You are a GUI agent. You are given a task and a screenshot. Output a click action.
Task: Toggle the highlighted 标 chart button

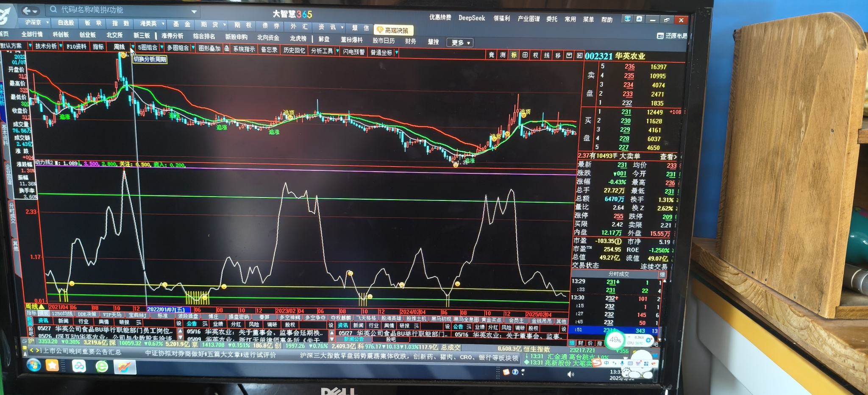click(x=514, y=55)
